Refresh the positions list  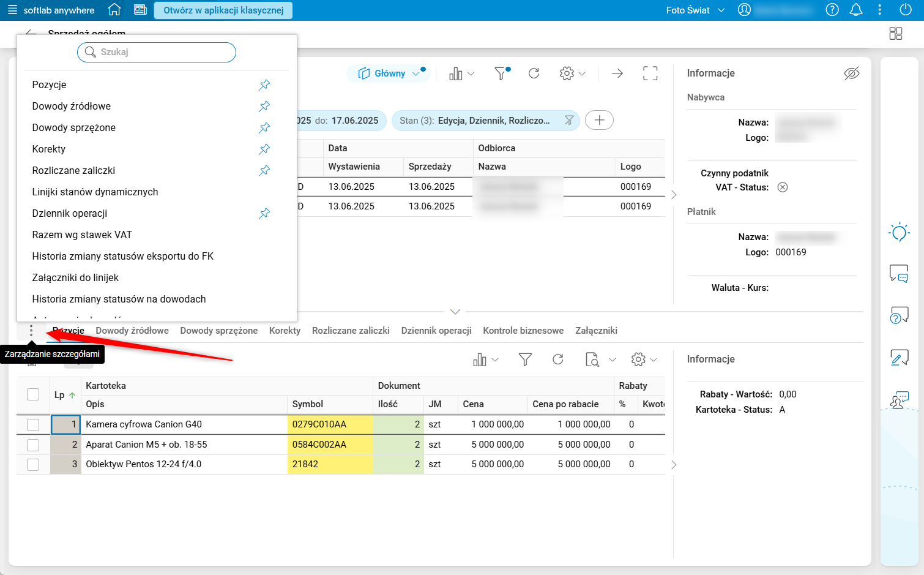point(558,359)
